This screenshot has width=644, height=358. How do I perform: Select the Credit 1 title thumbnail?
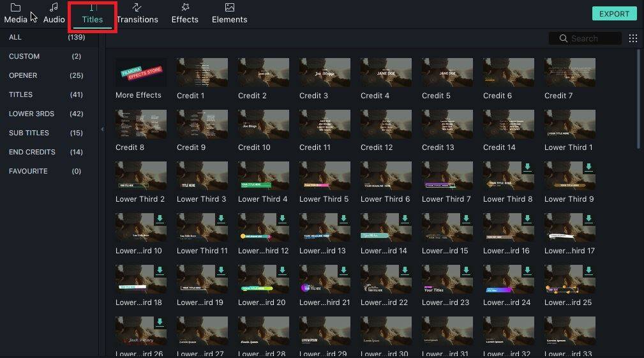pyautogui.click(x=202, y=73)
